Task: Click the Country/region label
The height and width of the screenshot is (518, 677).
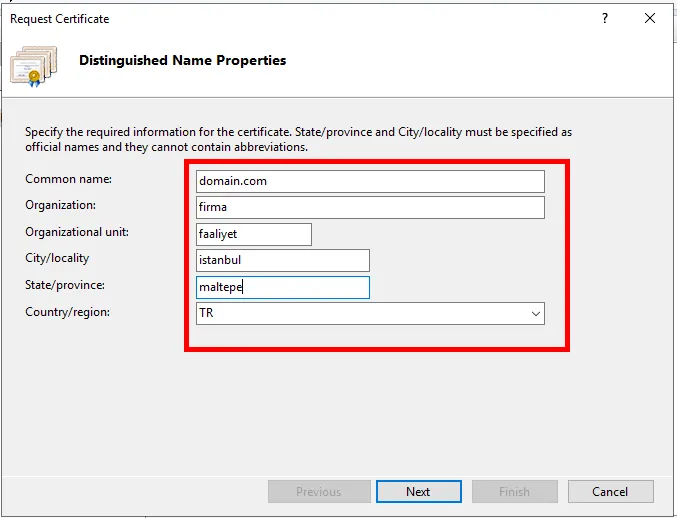Action: click(x=65, y=312)
